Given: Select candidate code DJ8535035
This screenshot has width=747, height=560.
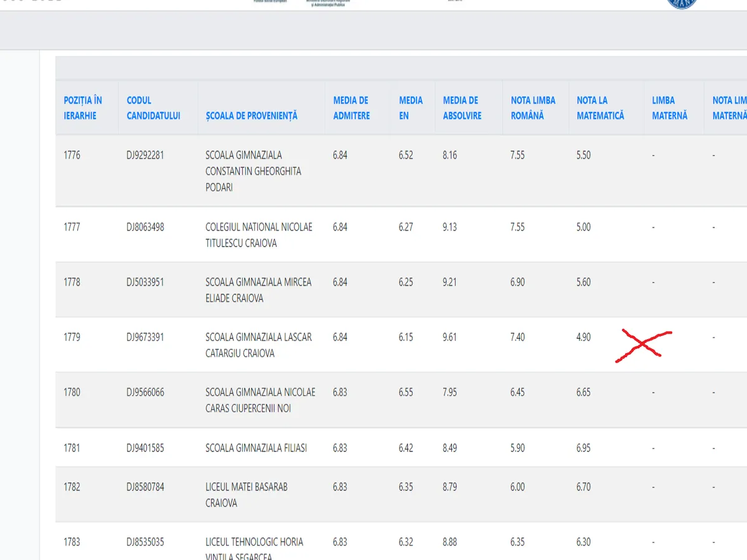Looking at the screenshot, I should click(145, 542).
